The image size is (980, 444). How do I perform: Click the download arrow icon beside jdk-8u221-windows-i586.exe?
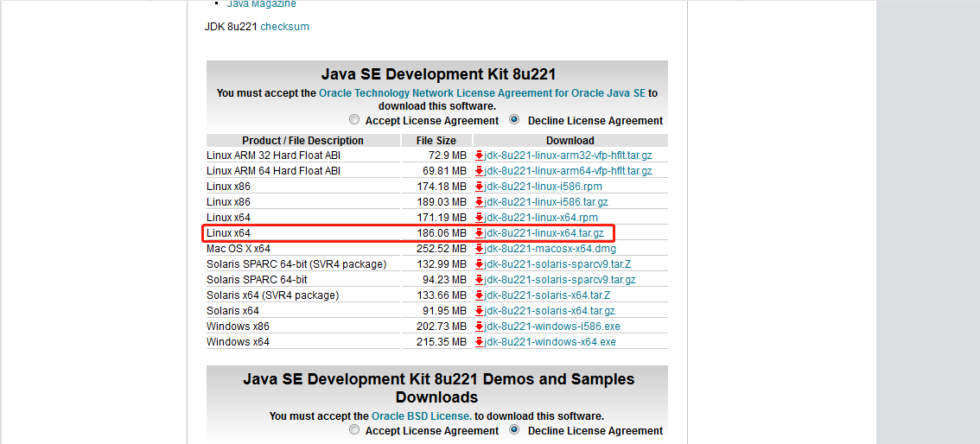[x=480, y=327]
